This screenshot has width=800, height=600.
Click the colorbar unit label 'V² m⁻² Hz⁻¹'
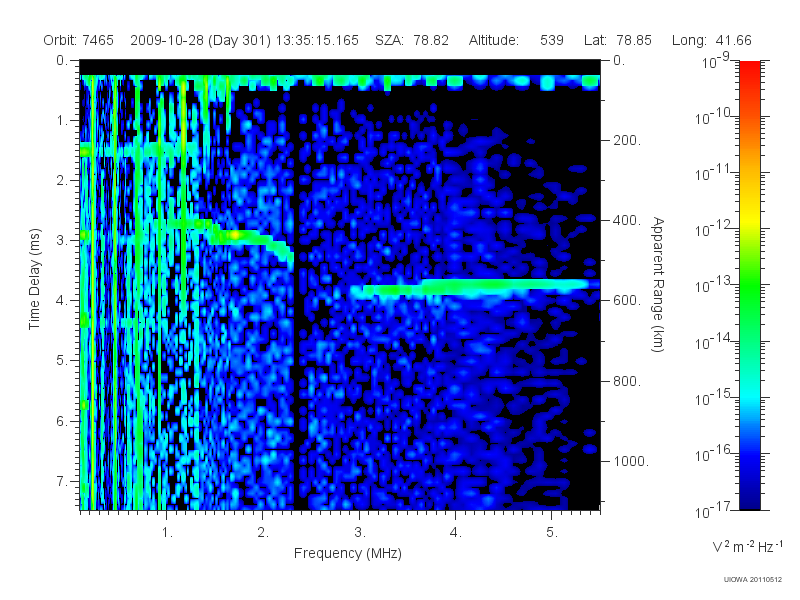point(747,546)
